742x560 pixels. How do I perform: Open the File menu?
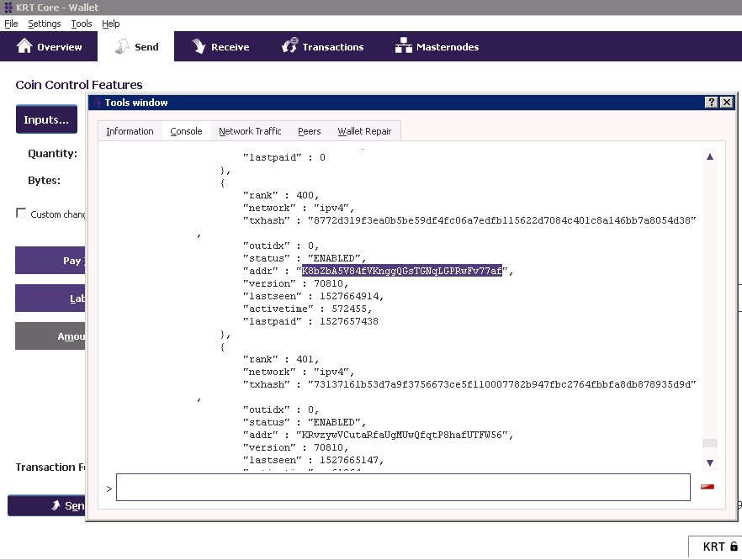[11, 24]
